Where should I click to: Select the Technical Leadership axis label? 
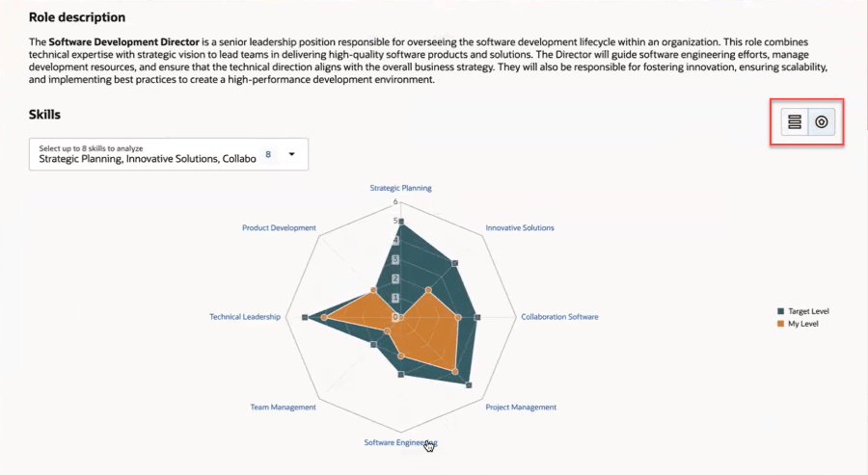click(245, 317)
